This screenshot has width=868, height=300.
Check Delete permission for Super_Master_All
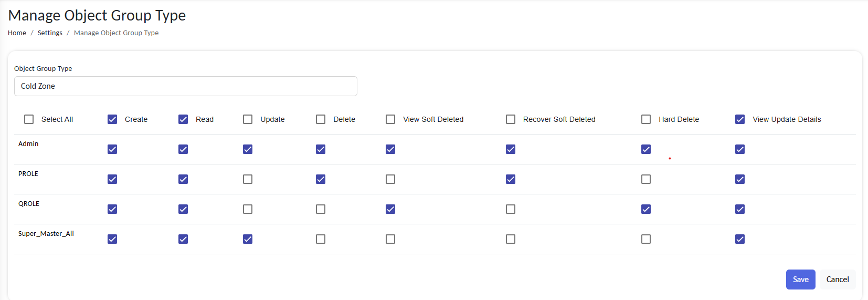321,239
